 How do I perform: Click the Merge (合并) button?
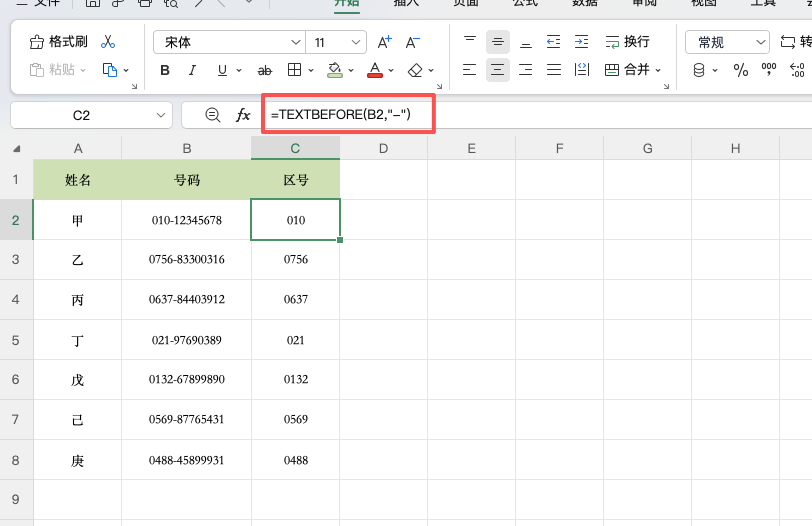click(x=627, y=69)
